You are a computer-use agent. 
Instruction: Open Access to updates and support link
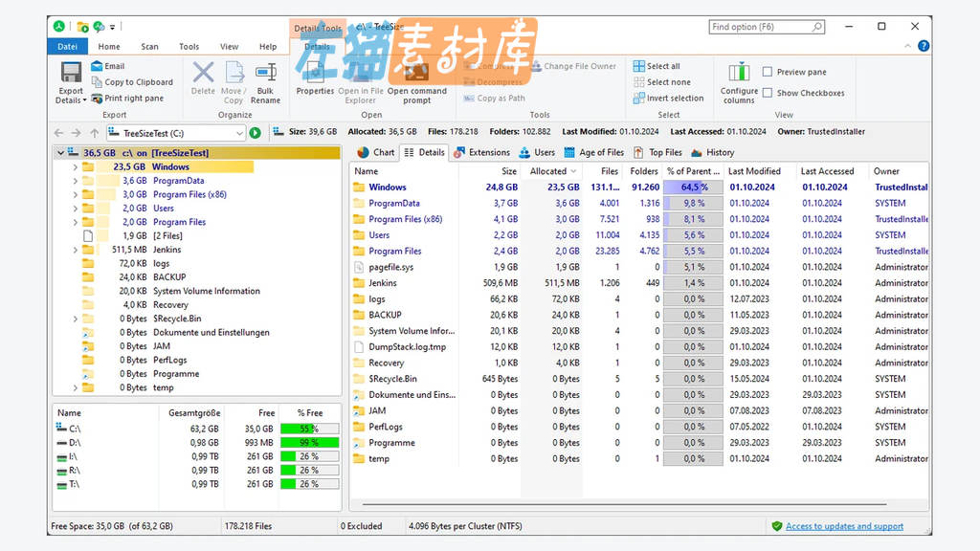844,526
